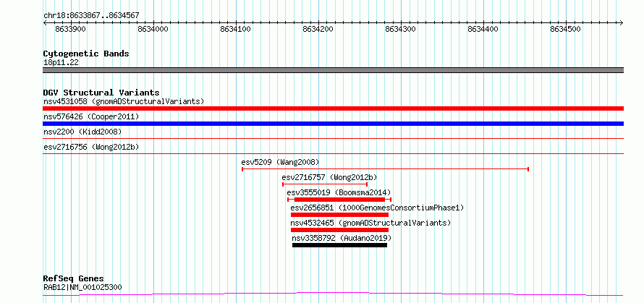This screenshot has height=303, width=644.
Task: Click the 8634300 ruler position label
Action: 400,29
